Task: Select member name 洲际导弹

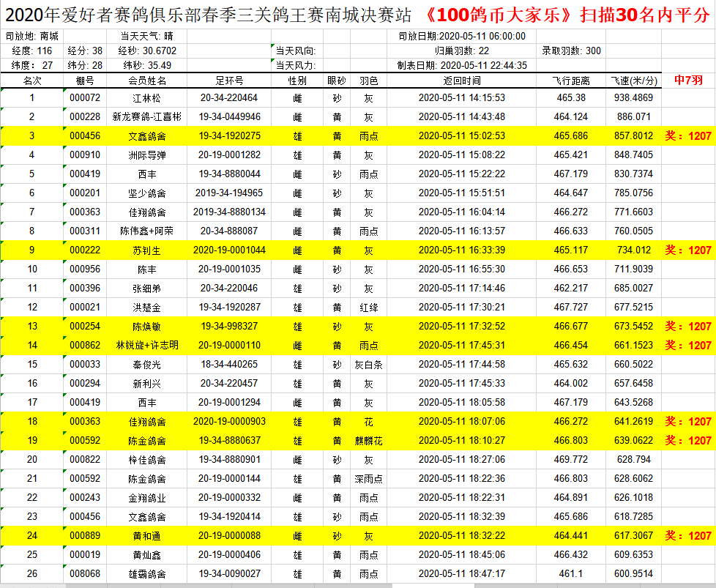Action: pos(147,155)
